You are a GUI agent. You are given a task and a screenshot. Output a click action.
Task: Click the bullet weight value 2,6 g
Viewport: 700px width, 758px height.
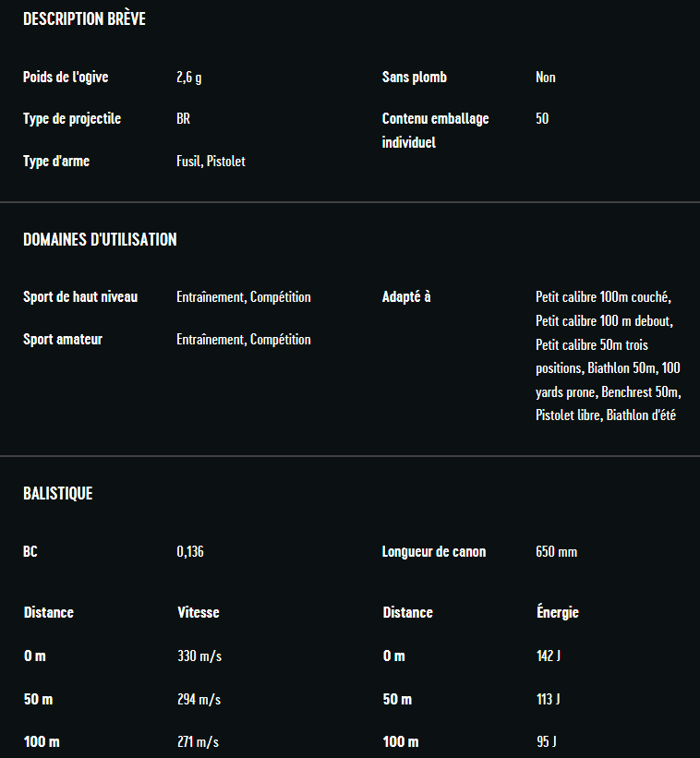[x=188, y=78]
